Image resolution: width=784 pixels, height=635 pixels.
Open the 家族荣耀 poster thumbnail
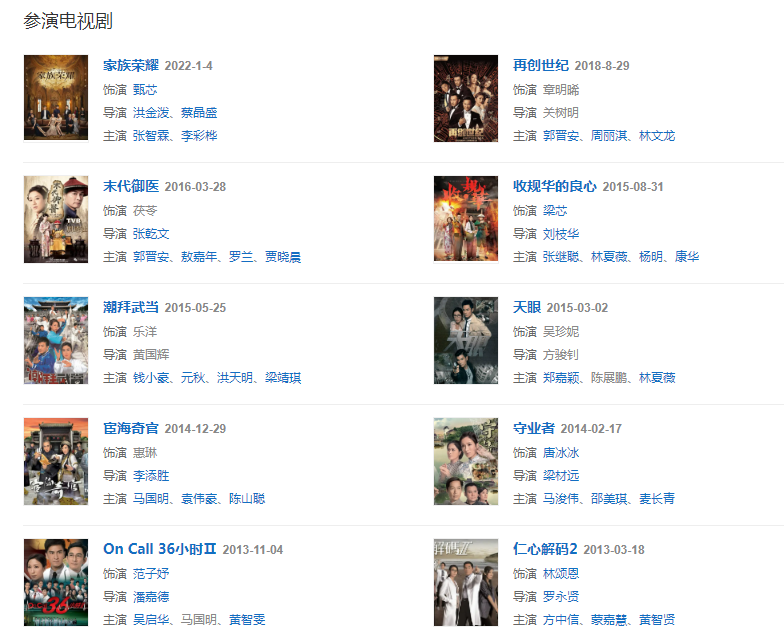pos(56,98)
